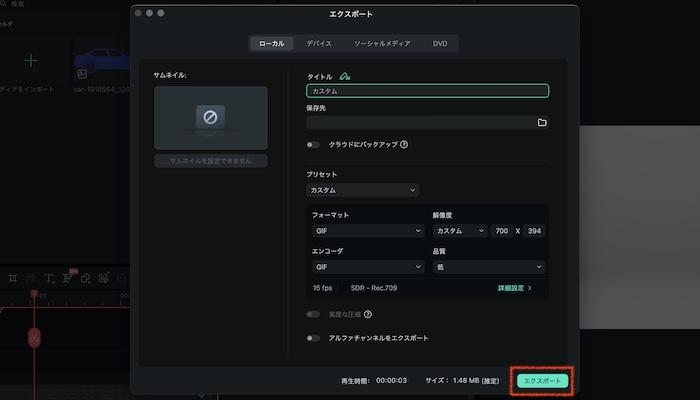The image size is (700, 400).
Task: Select the text T tool in timeline toolbar
Action: click(49, 279)
